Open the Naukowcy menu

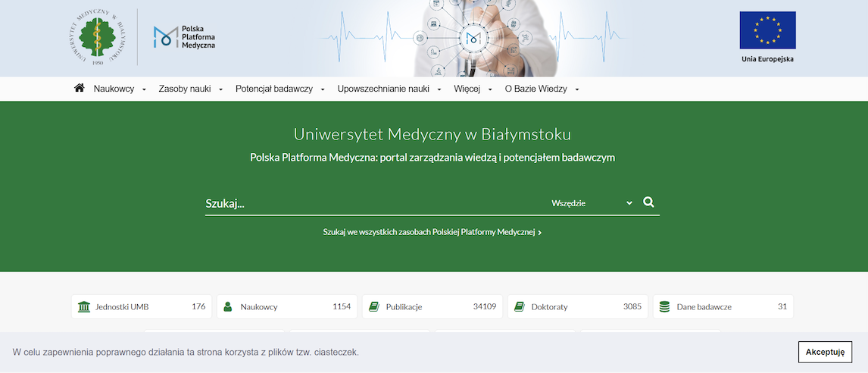tap(114, 89)
